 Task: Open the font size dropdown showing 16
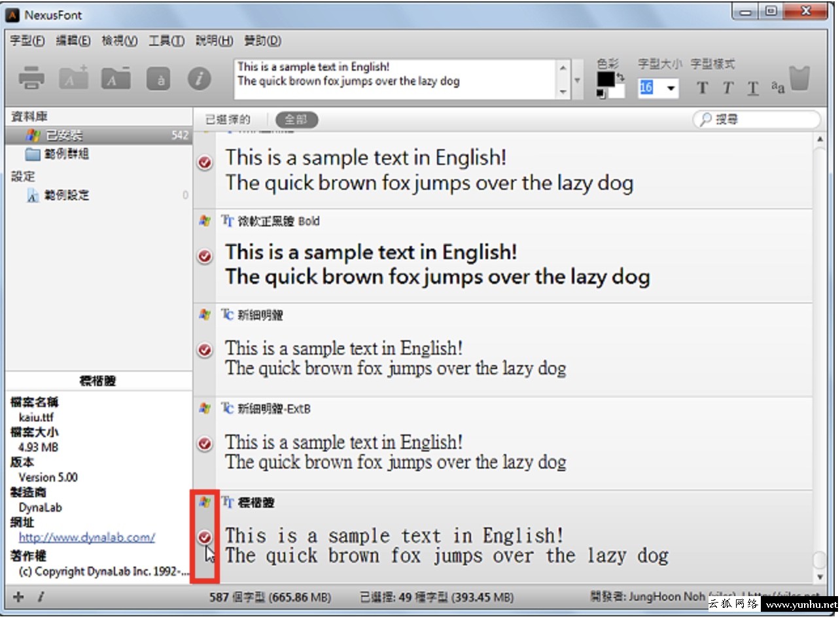(671, 88)
